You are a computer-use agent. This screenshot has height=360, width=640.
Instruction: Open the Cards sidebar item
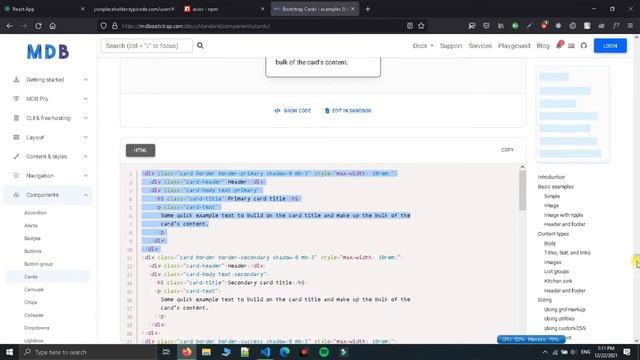pyautogui.click(x=48, y=277)
